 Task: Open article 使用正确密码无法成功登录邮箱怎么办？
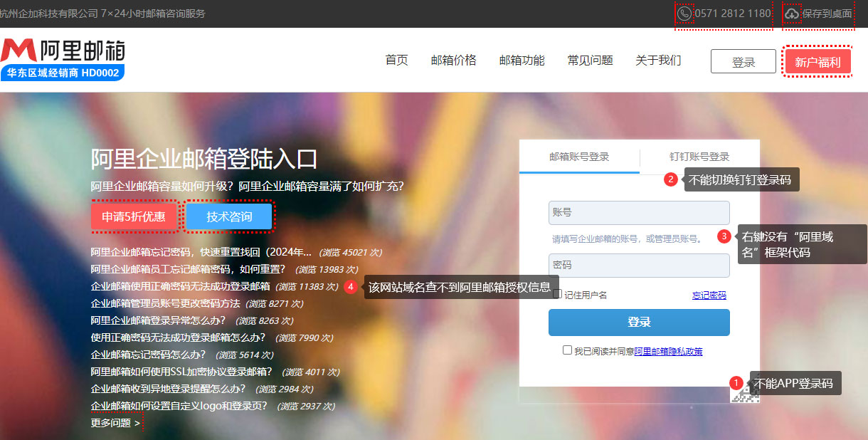pos(178,337)
